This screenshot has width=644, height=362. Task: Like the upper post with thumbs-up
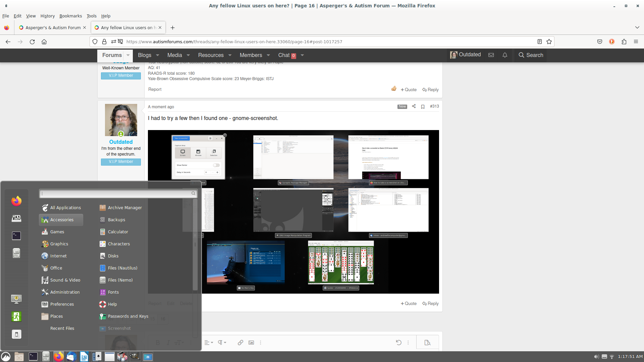394,89
